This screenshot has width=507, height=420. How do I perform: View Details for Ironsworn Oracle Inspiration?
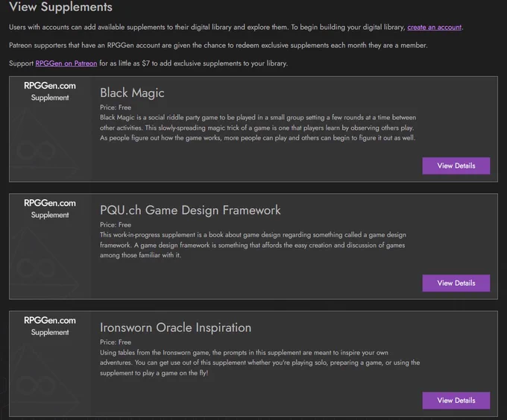tap(456, 401)
